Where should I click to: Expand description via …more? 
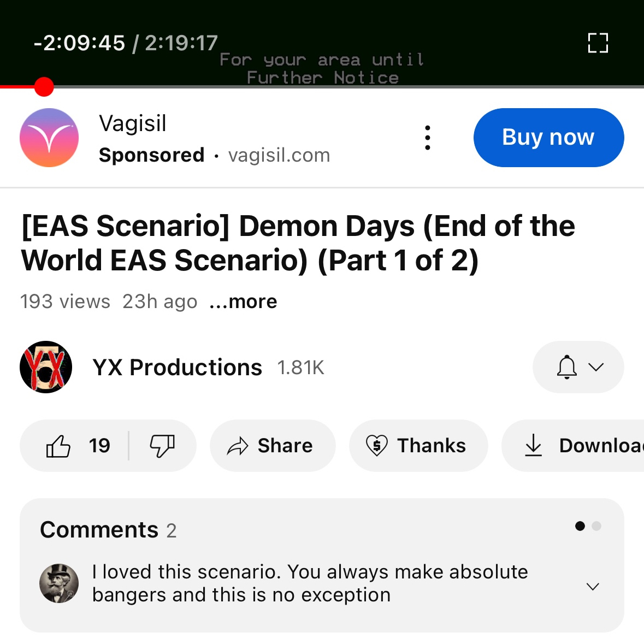click(244, 302)
